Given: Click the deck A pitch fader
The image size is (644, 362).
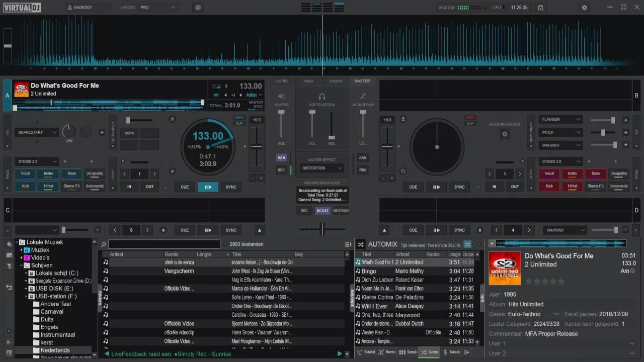Looking at the screenshot, I should [257, 147].
